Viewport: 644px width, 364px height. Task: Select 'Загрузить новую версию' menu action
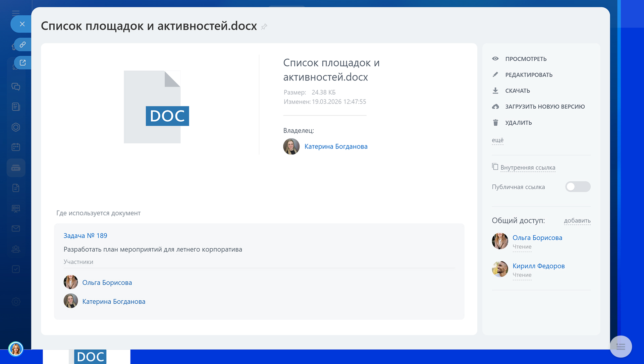545,107
